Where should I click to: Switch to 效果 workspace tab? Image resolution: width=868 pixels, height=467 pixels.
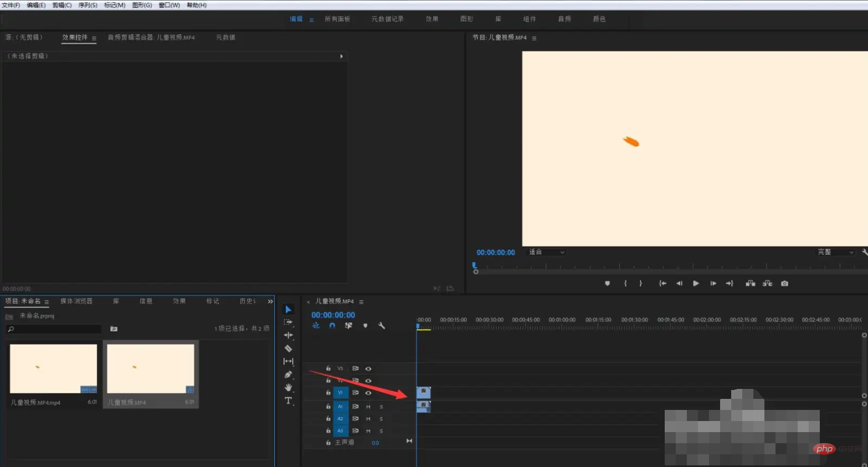coord(432,19)
